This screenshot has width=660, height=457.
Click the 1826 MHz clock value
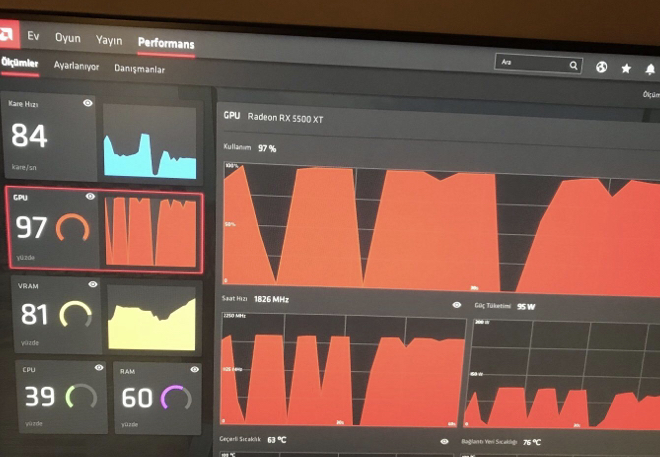(271, 299)
